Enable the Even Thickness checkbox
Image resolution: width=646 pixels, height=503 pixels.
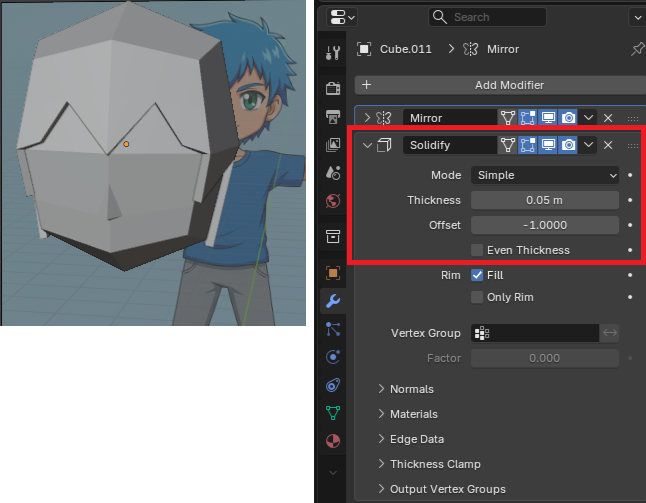coord(477,250)
